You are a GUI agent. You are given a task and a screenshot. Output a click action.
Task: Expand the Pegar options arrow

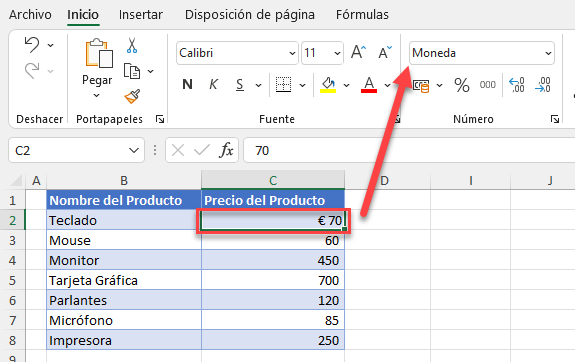96,95
